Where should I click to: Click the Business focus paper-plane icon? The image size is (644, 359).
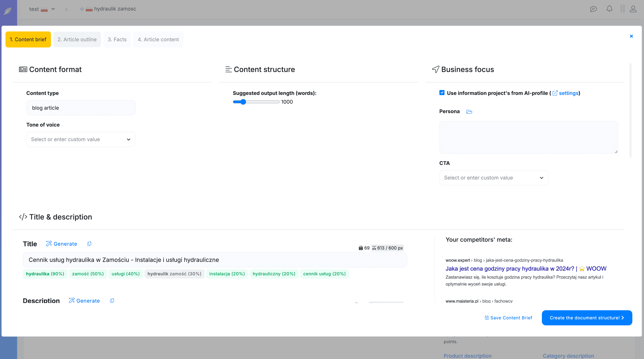(x=436, y=69)
